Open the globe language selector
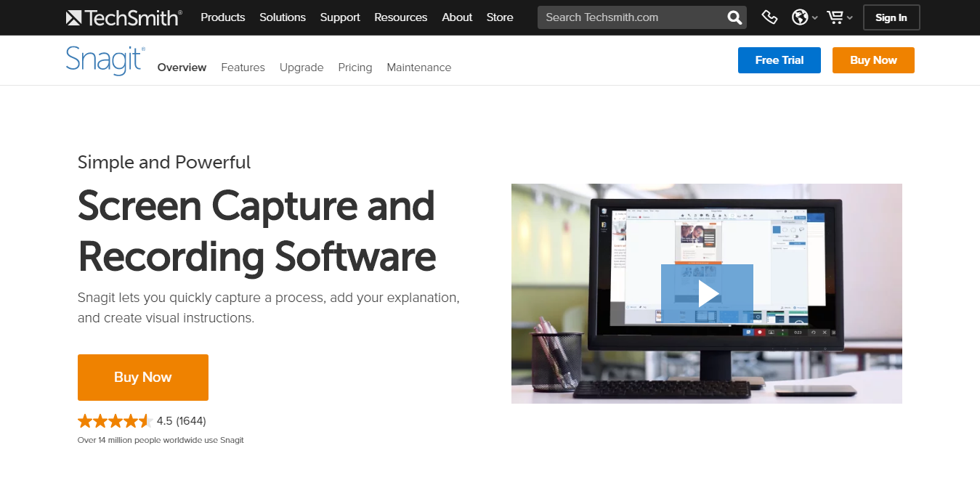 point(803,17)
